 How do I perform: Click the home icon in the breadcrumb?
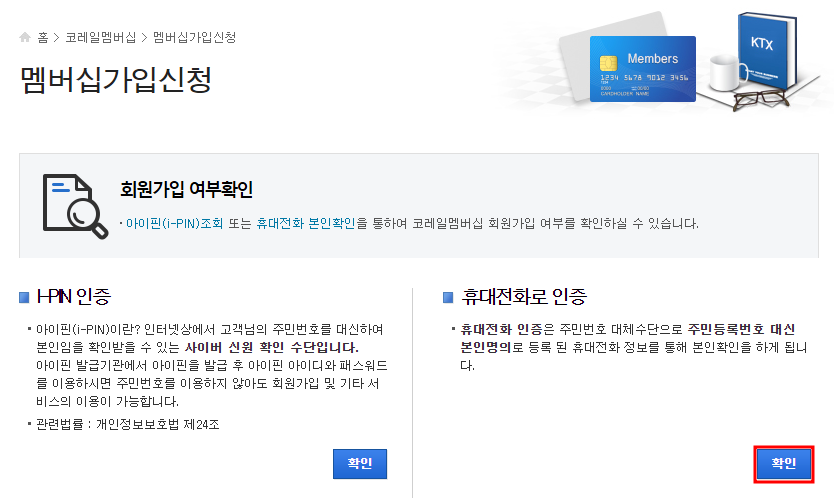click(x=25, y=37)
